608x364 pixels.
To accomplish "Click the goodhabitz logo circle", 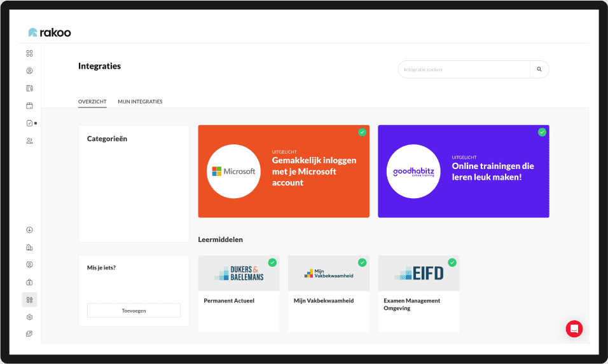I will (414, 172).
